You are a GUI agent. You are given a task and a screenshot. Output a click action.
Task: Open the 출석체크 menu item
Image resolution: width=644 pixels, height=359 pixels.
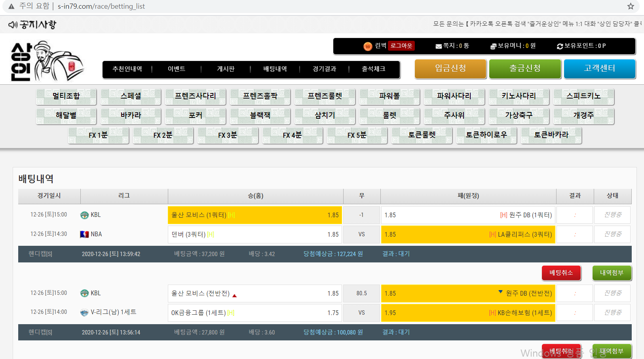(373, 69)
